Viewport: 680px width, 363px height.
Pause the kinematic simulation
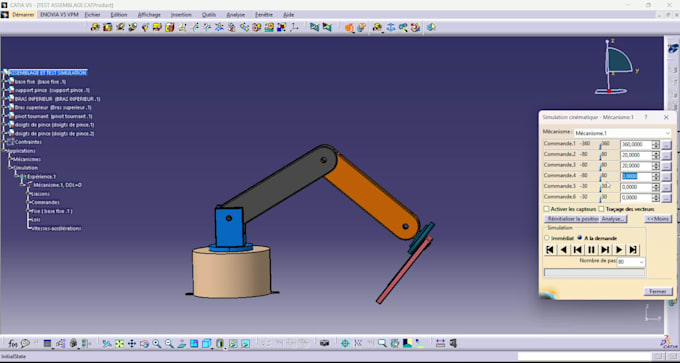pos(591,250)
